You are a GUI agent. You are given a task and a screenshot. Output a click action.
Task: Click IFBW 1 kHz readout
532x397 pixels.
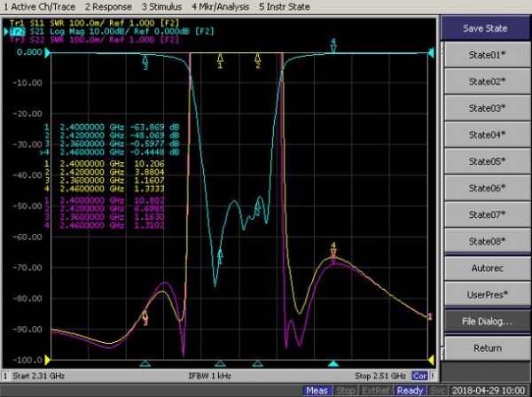tap(209, 376)
